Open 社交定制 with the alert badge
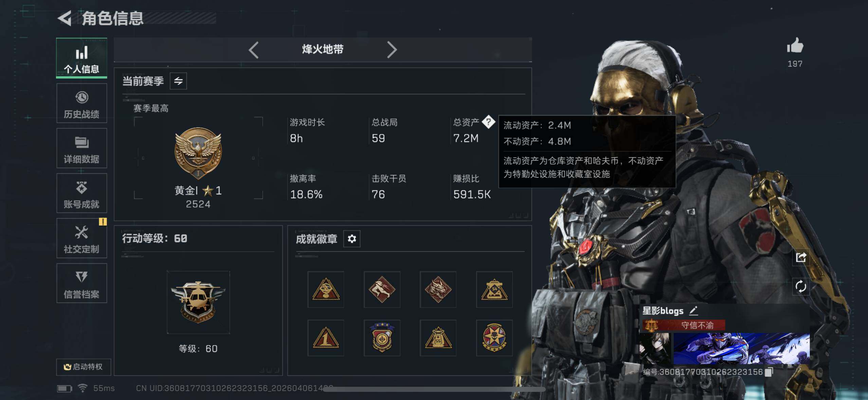Screen dimensions: 868x400 point(82,238)
